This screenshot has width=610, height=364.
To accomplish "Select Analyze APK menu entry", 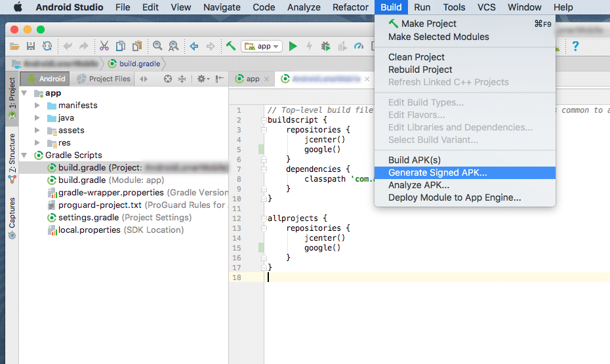I will point(465,185).
